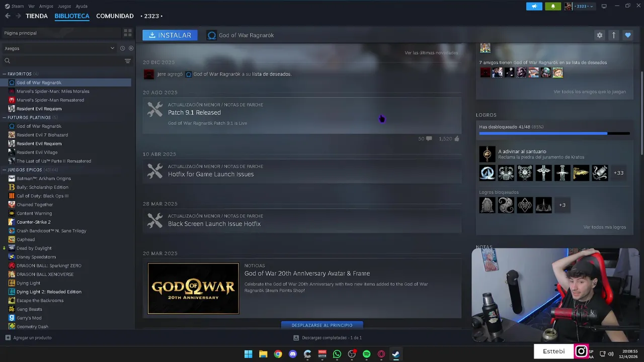Go back with the left arrow

click(x=8, y=16)
